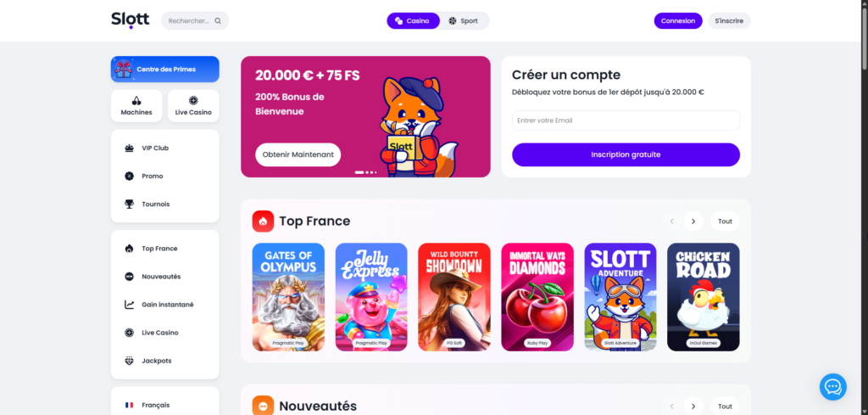
Task: Open Machines cherry icon tile
Action: [x=136, y=106]
